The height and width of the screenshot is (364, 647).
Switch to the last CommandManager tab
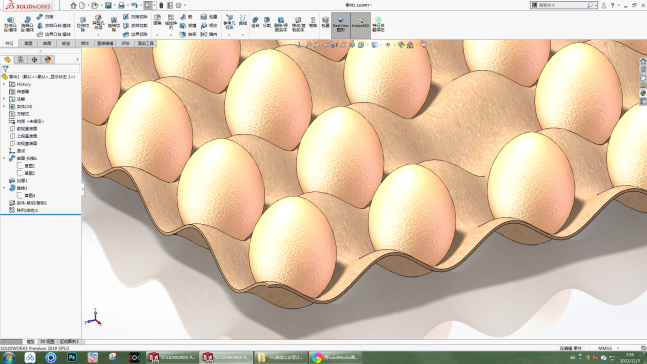pyautogui.click(x=145, y=43)
